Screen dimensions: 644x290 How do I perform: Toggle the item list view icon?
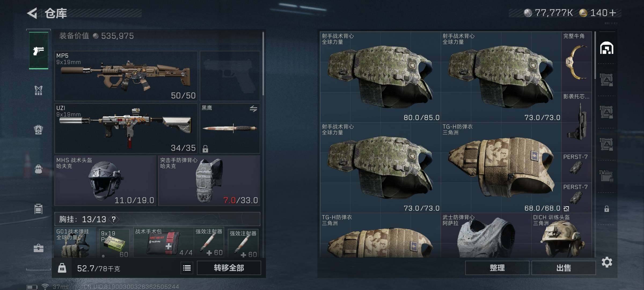coord(187,268)
